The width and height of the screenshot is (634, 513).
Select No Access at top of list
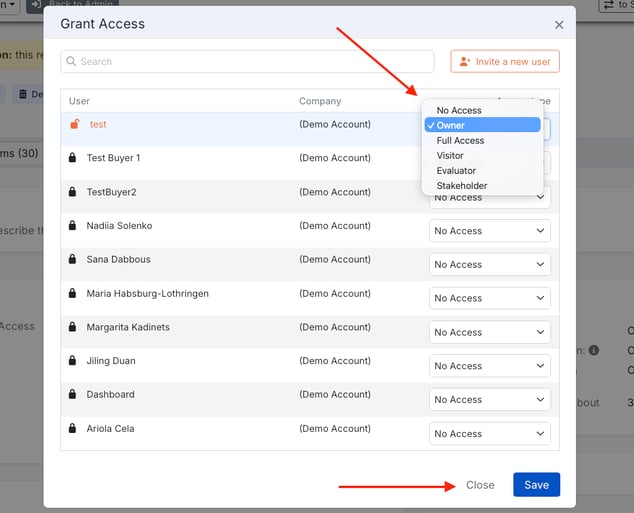coord(459,111)
